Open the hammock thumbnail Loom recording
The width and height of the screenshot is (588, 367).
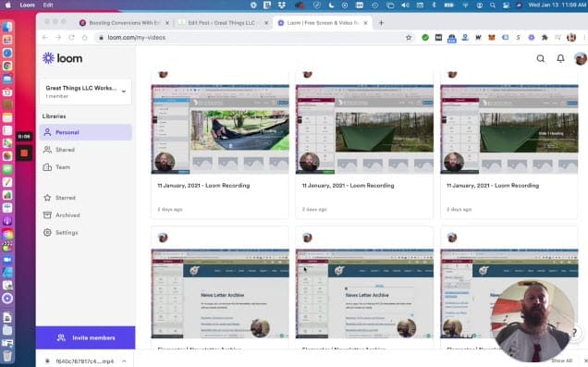click(x=220, y=128)
